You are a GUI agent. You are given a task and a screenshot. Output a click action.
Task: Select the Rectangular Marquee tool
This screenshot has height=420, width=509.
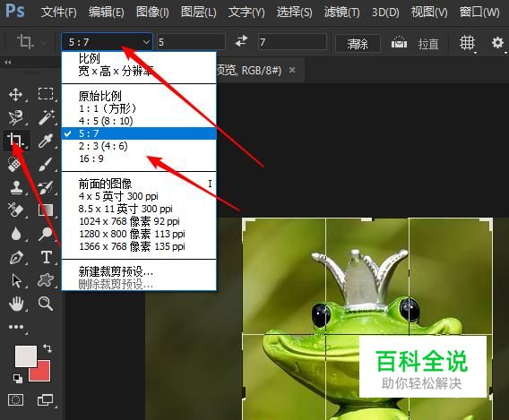point(46,94)
